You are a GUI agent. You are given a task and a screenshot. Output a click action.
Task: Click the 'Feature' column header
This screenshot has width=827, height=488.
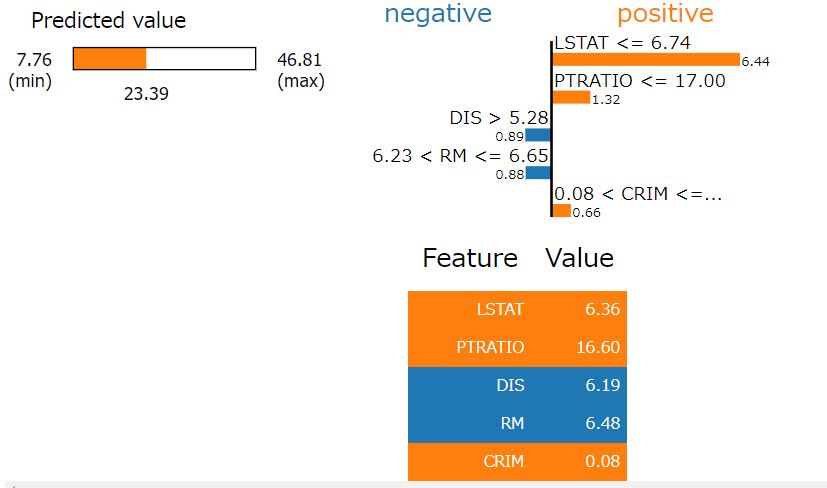coord(470,258)
